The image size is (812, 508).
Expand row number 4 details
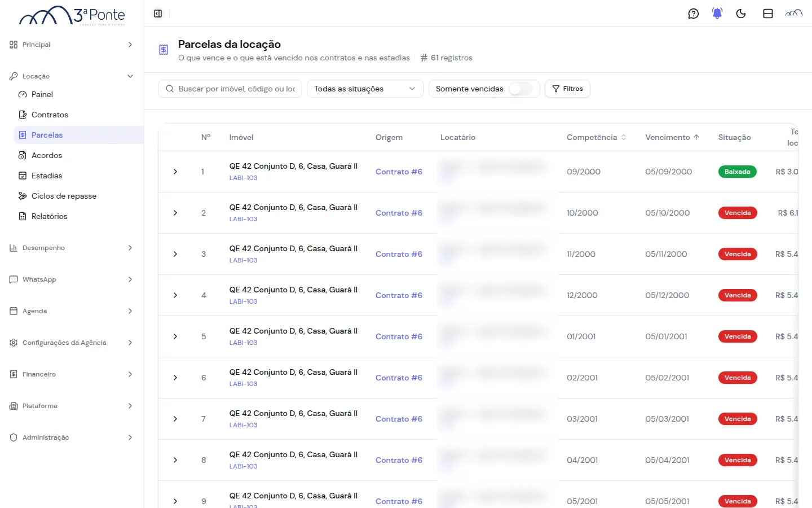tap(175, 295)
